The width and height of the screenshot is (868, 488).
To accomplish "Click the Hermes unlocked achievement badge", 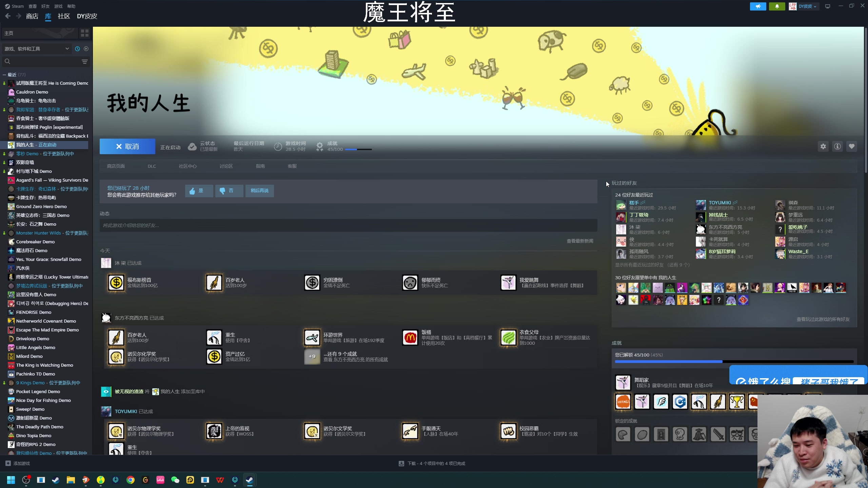I will [x=623, y=402].
